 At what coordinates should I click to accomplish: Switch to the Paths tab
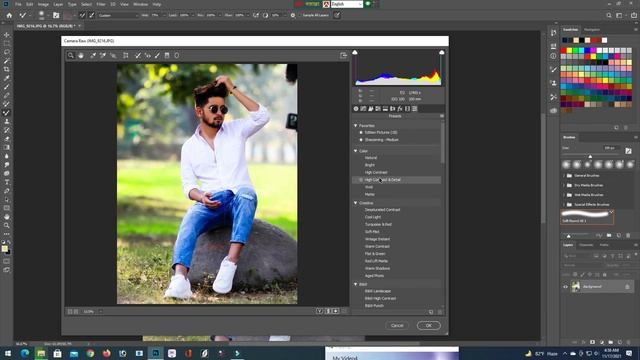tap(604, 245)
